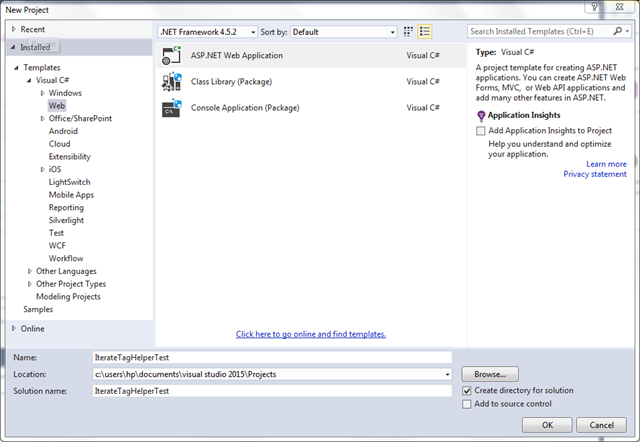Select the Samples tree item
The height and width of the screenshot is (442, 640).
coord(38,309)
